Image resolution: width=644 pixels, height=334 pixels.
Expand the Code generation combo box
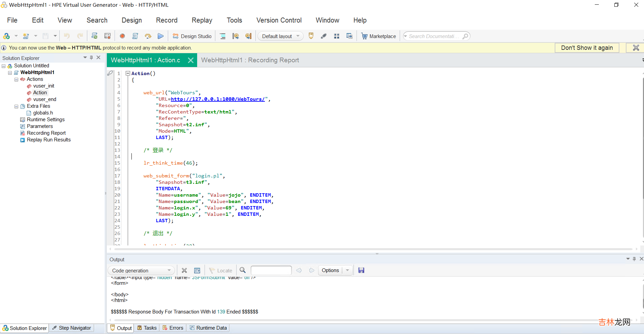(169, 270)
